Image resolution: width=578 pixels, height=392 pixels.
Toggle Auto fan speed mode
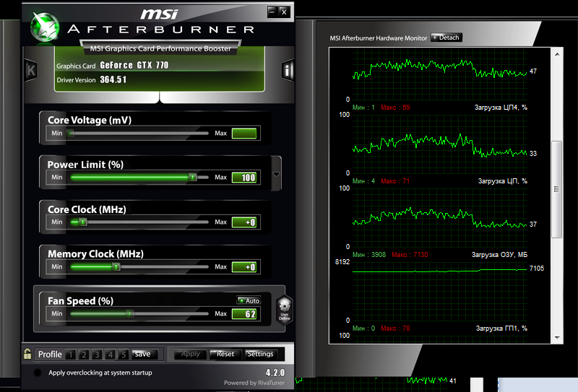(x=249, y=300)
